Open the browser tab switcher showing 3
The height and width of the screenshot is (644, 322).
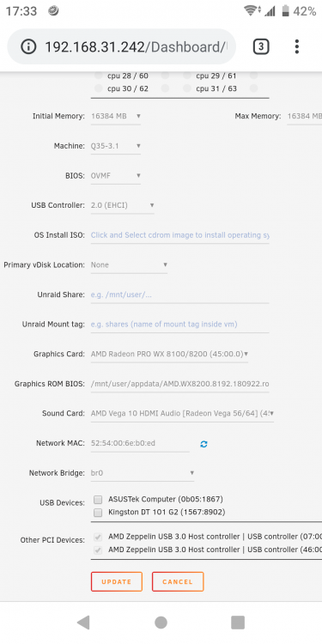(261, 47)
